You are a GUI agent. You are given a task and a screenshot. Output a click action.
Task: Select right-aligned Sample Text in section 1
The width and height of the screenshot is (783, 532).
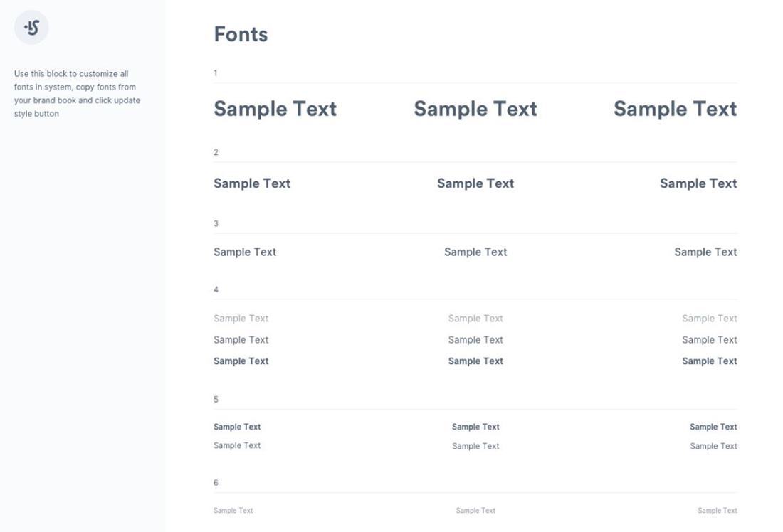point(675,109)
